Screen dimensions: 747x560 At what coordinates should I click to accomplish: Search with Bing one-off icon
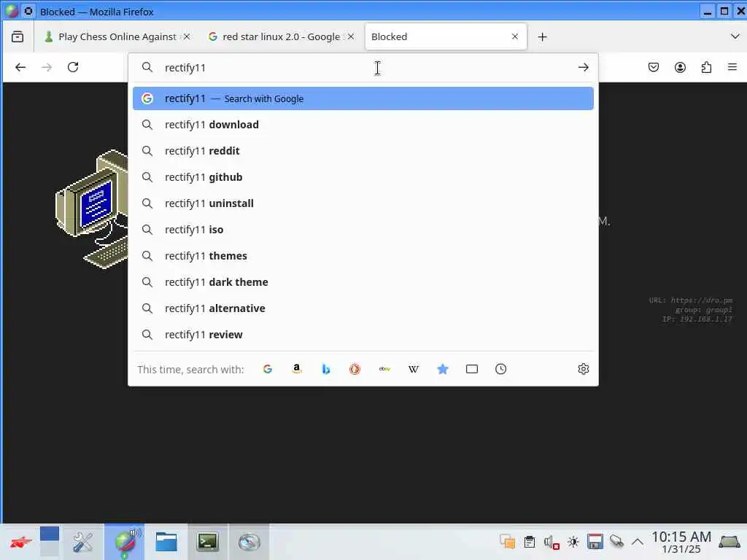[326, 369]
